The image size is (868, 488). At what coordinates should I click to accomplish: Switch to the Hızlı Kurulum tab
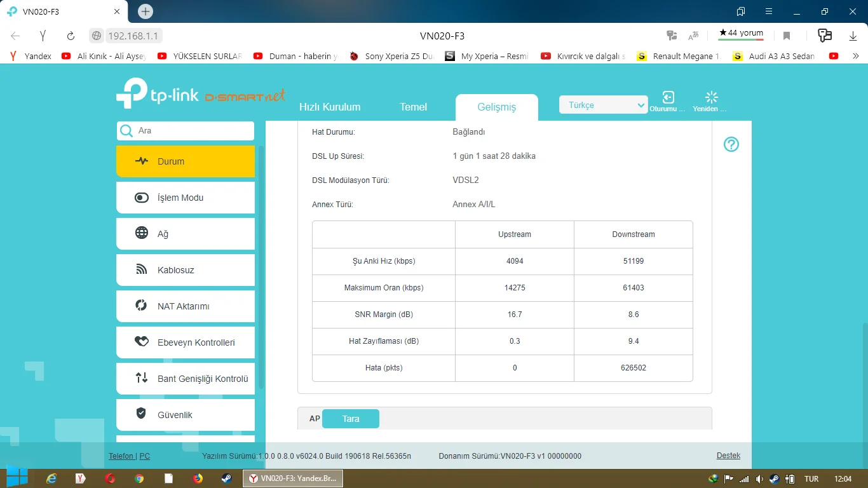[x=330, y=107]
